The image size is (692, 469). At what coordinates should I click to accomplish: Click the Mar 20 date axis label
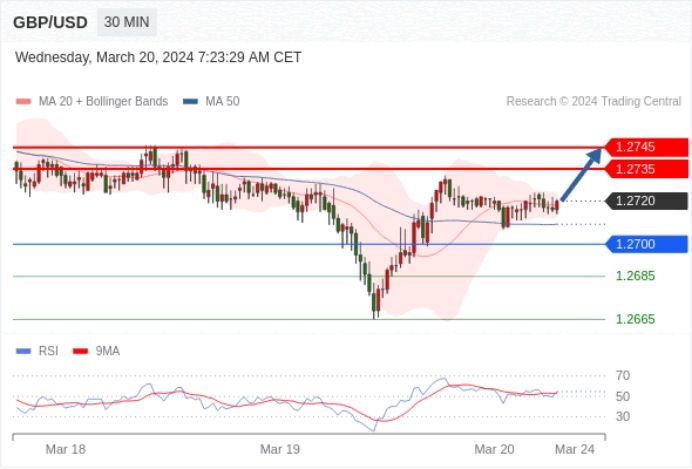pos(494,450)
